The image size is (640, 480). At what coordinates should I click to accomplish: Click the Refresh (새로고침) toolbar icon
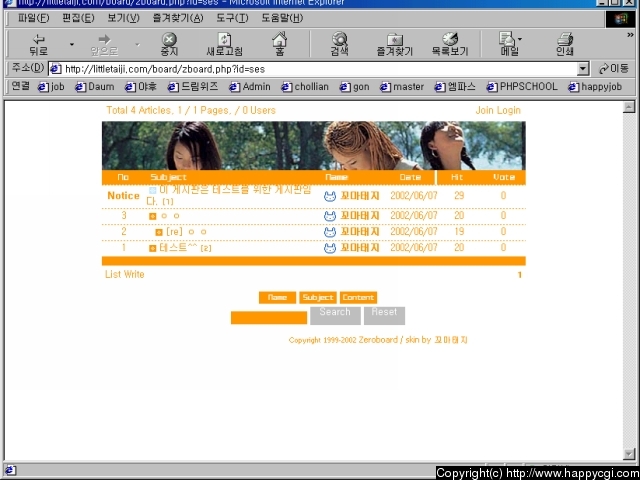[x=224, y=44]
